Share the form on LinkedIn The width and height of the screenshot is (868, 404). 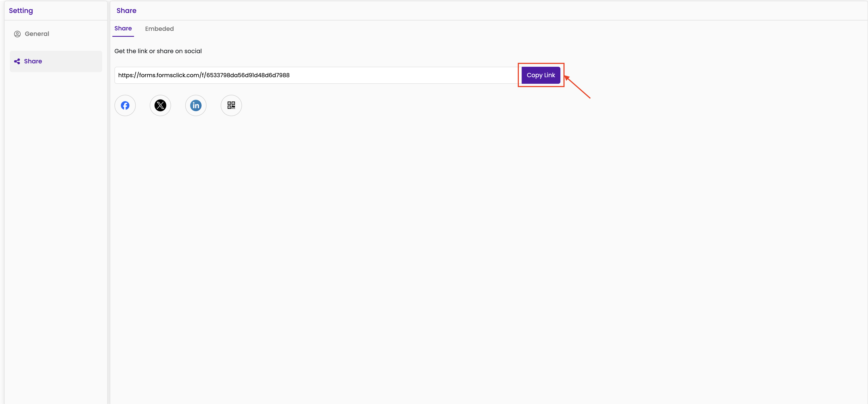pyautogui.click(x=196, y=105)
